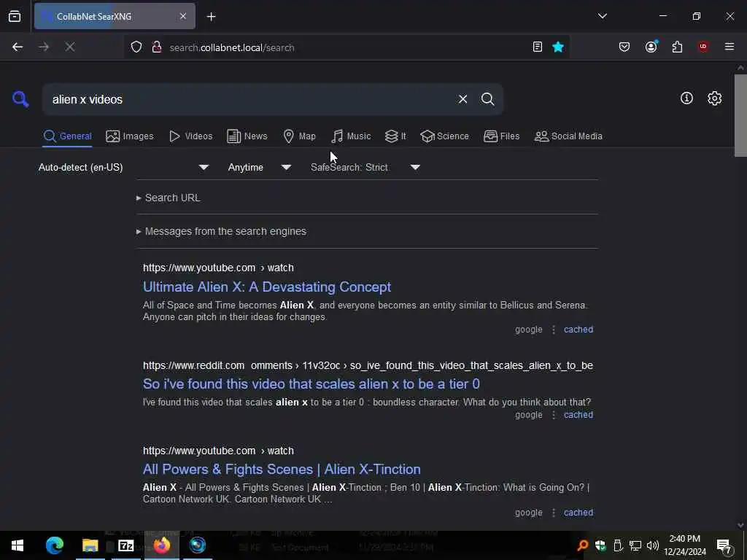Switch to the Science category
The image size is (747, 560).
[444, 136]
